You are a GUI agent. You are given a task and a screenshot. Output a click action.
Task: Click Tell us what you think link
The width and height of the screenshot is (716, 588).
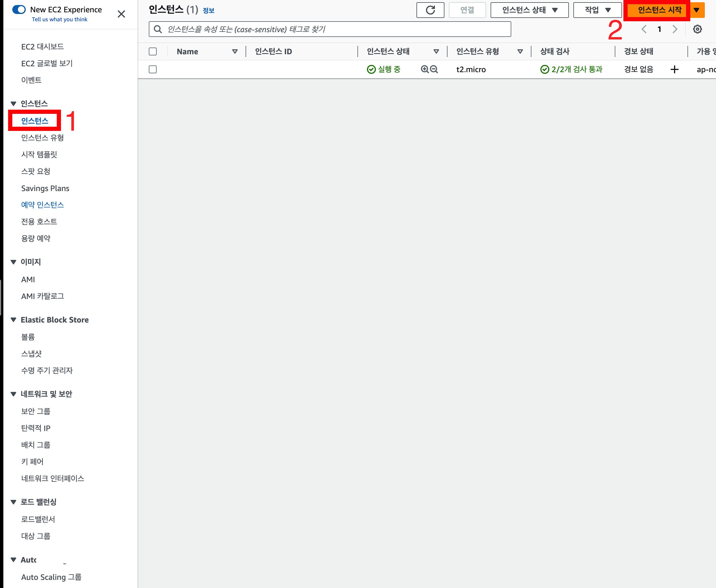(x=60, y=19)
